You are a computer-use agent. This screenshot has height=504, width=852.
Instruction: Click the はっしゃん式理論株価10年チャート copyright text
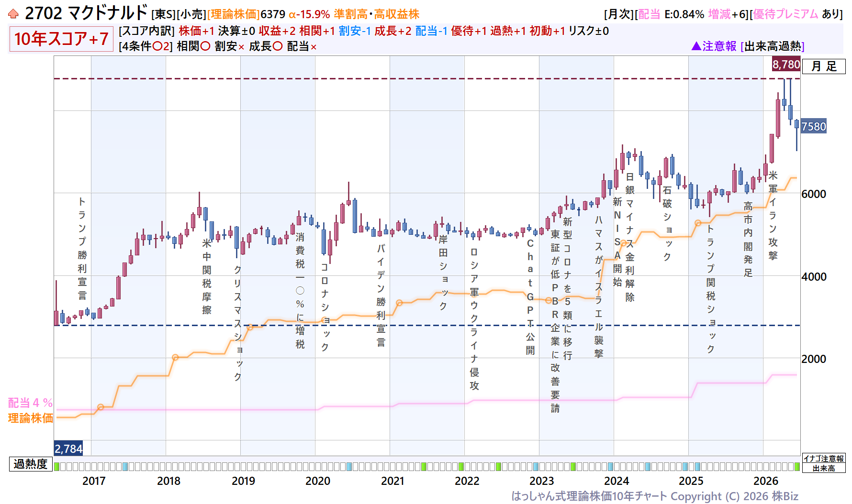(655, 496)
